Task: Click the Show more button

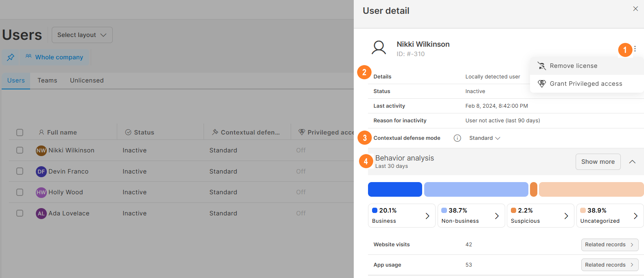Action: (598, 162)
